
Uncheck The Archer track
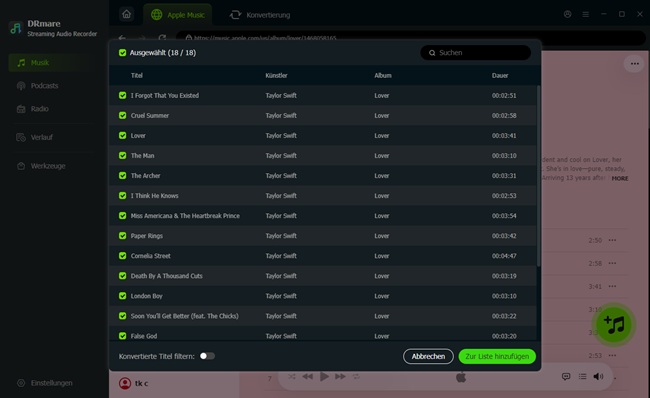[x=122, y=175]
